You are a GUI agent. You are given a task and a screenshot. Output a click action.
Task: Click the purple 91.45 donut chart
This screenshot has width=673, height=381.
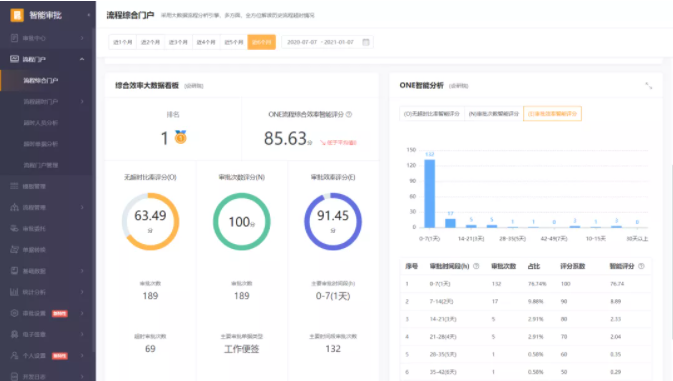(x=333, y=221)
